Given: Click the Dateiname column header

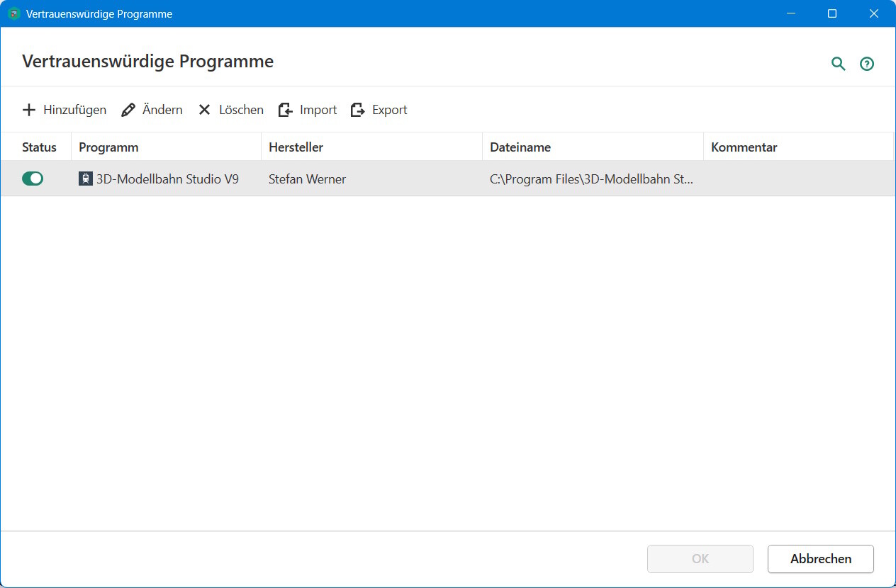Looking at the screenshot, I should [x=520, y=147].
